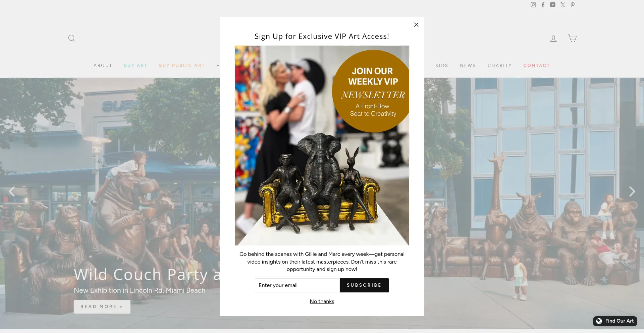The image size is (644, 333).
Task: Click the No thanks link
Action: point(322,301)
